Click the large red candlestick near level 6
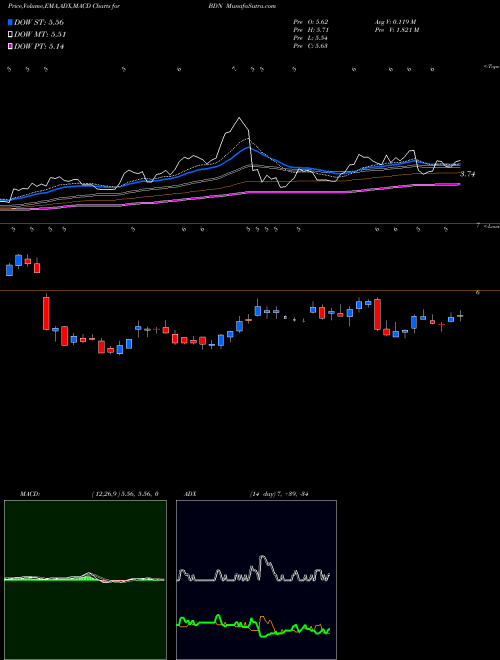This screenshot has height=660, width=500. pyautogui.click(x=378, y=314)
